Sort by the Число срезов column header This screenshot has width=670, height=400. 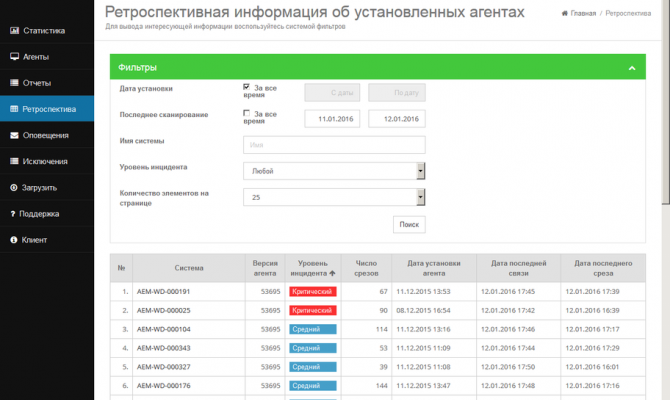366,268
